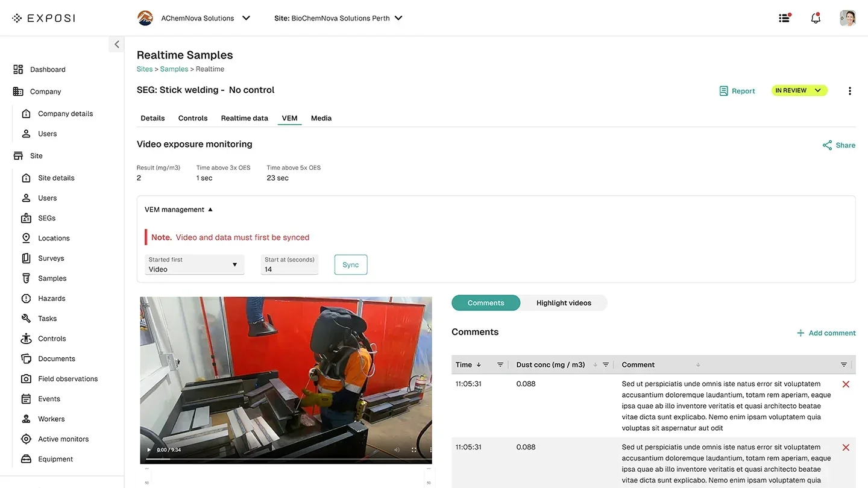Switch to the Media tab

321,118
